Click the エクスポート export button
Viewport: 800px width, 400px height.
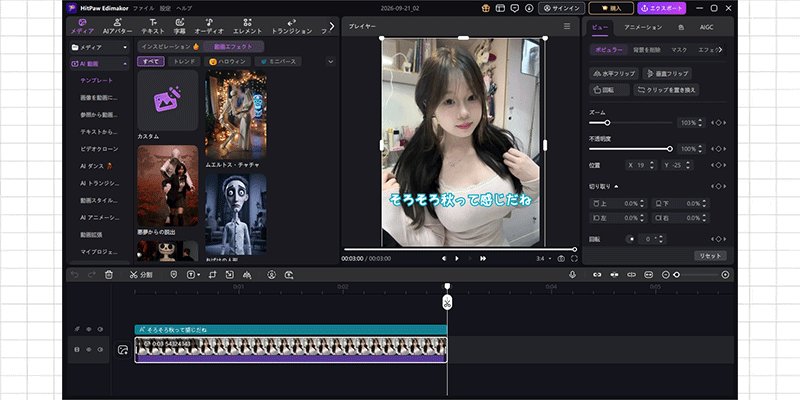point(662,8)
